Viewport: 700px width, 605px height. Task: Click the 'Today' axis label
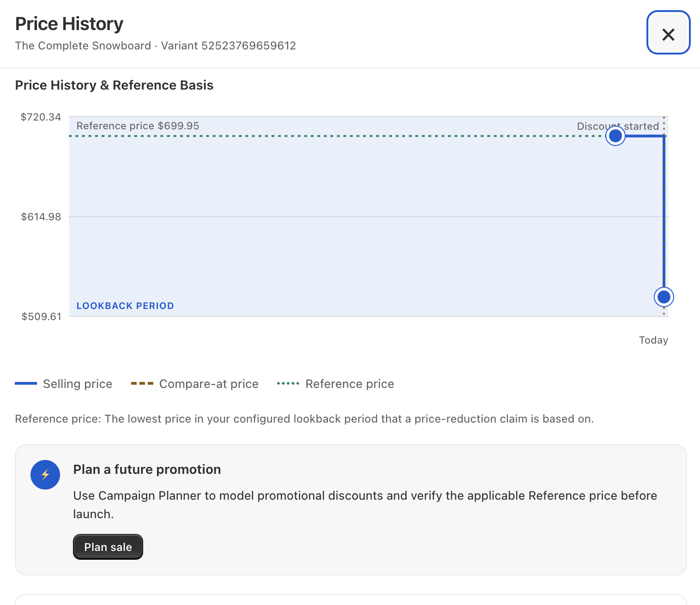[653, 340]
